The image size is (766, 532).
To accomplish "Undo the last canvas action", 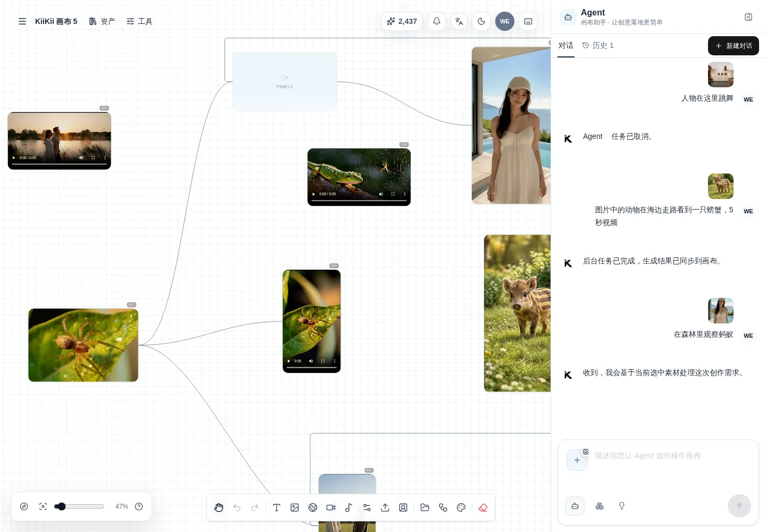I will tap(237, 508).
